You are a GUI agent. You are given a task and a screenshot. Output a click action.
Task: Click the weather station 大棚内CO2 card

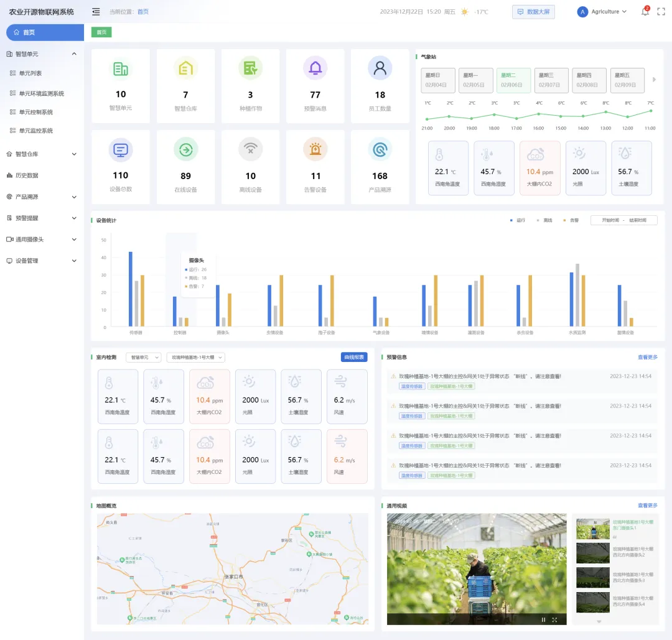540,168
